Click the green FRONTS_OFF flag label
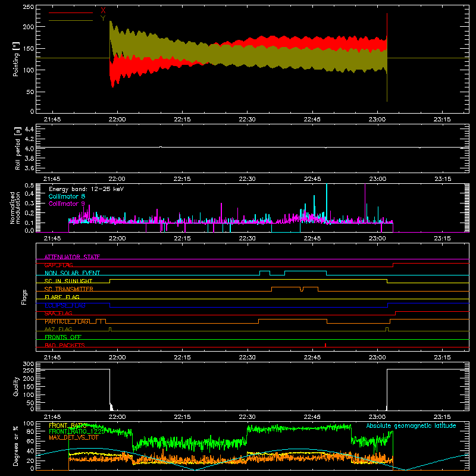This screenshot has height=476, width=476. coord(63,337)
